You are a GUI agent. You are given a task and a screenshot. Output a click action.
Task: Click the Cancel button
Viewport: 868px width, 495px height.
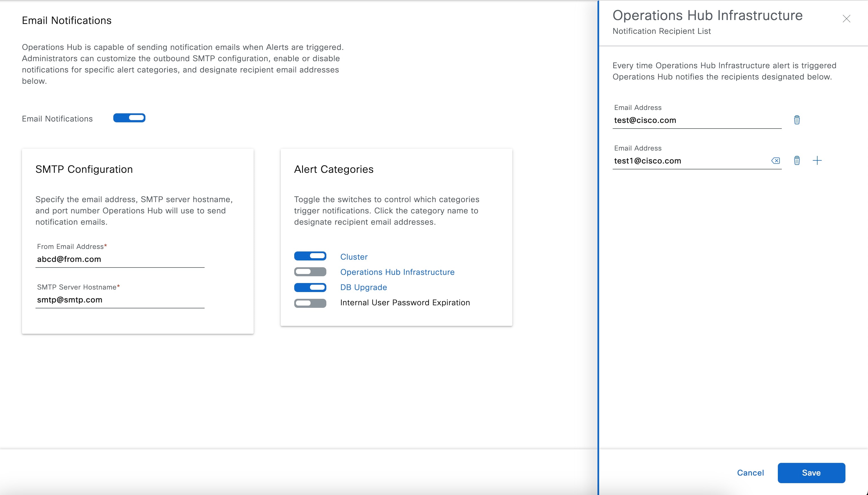coord(750,472)
